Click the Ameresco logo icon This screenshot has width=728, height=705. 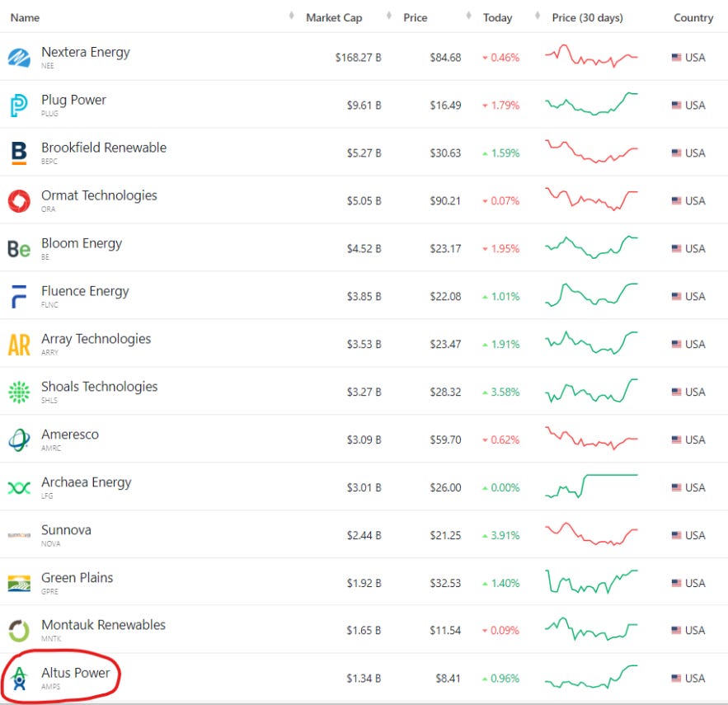tap(19, 439)
